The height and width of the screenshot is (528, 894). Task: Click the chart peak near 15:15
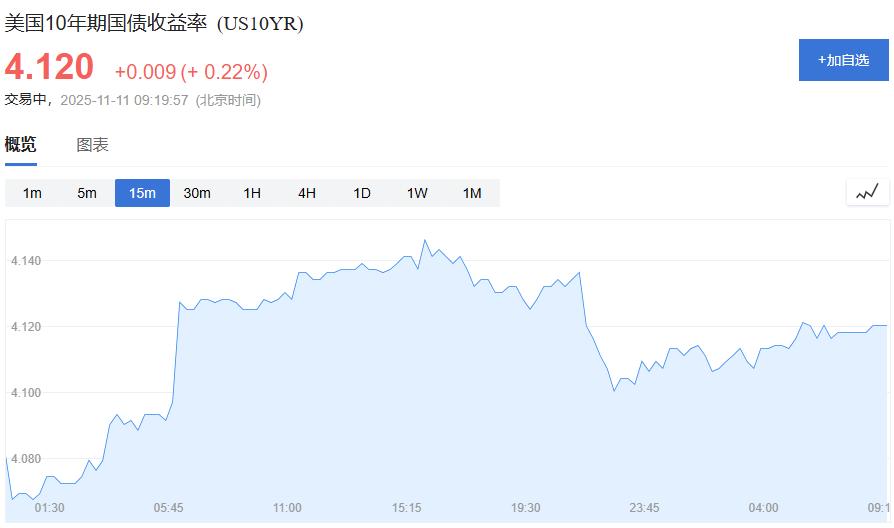pos(425,241)
